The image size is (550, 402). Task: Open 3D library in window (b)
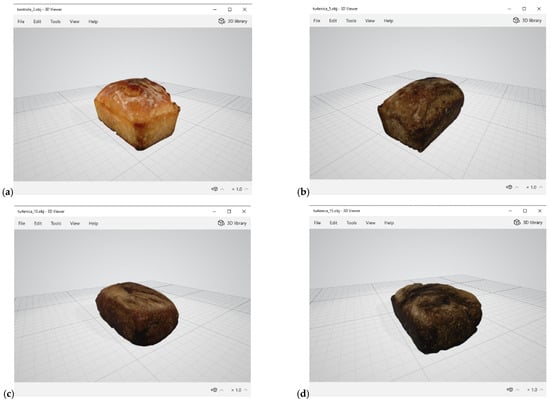pyautogui.click(x=527, y=20)
